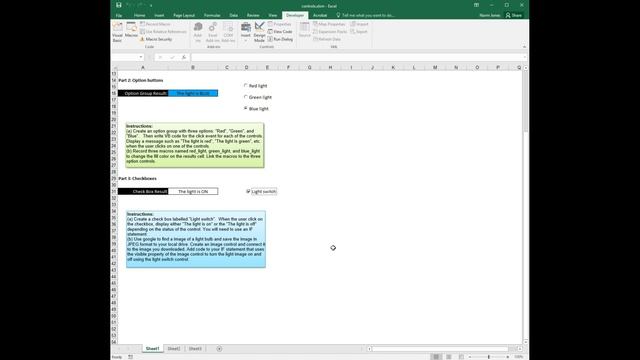640x360 pixels.
Task: Click the Share button
Action: coord(513,15)
